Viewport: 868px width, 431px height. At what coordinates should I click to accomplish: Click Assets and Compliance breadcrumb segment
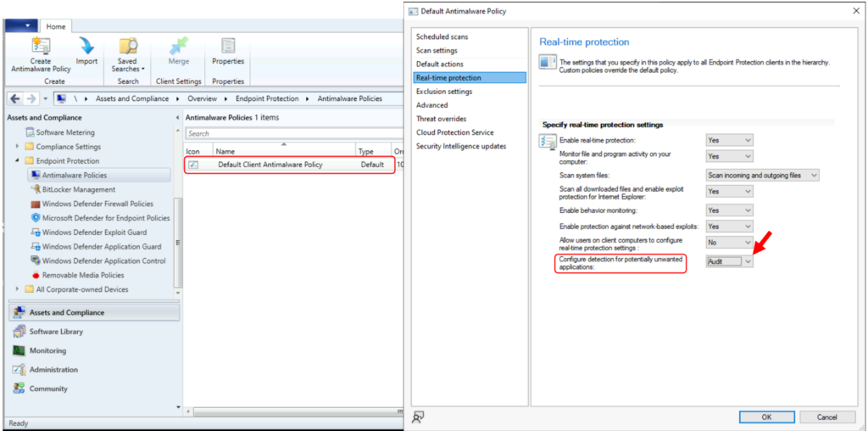[132, 98]
